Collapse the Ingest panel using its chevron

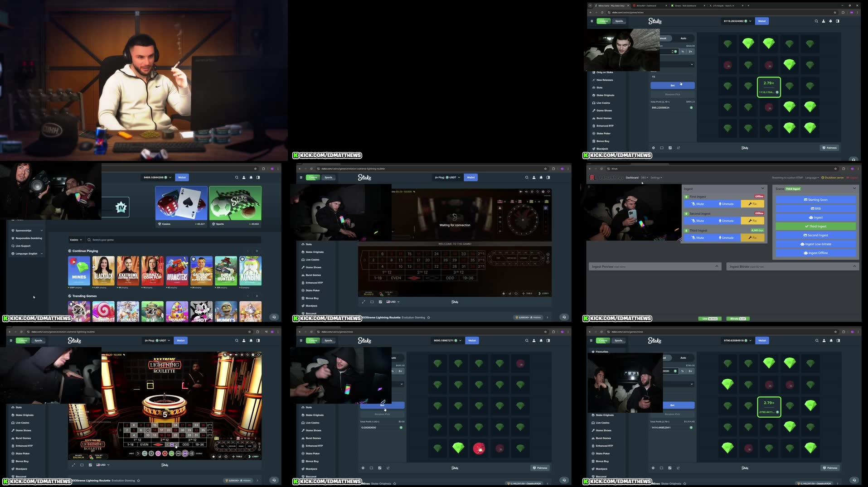tap(762, 188)
